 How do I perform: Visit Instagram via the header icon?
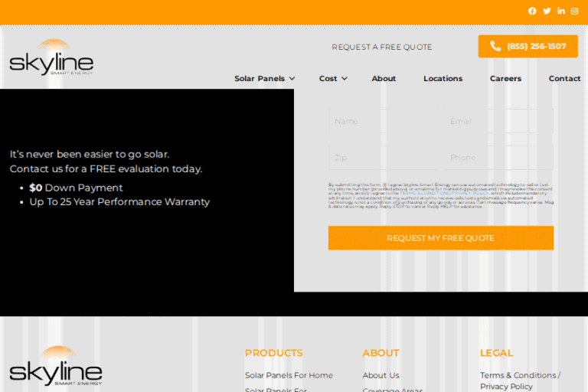pos(575,11)
